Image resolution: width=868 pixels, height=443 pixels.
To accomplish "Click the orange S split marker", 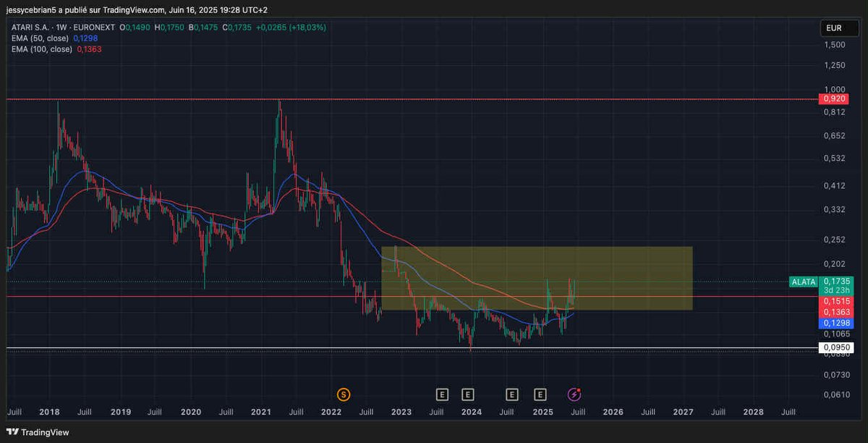I will tap(344, 395).
